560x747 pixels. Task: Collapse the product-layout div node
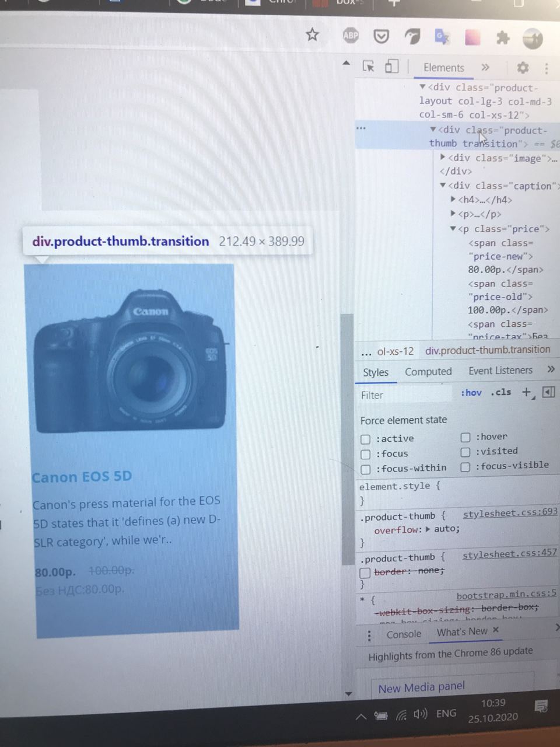click(422, 87)
